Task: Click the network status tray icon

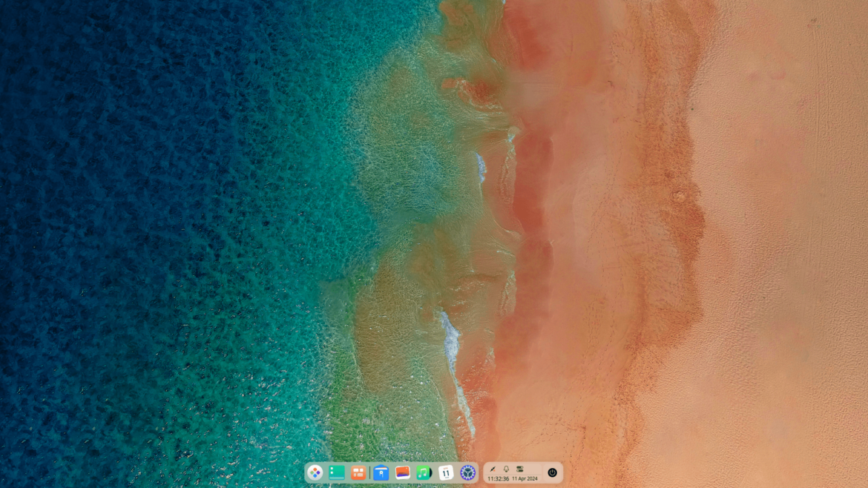Action: (x=492, y=469)
